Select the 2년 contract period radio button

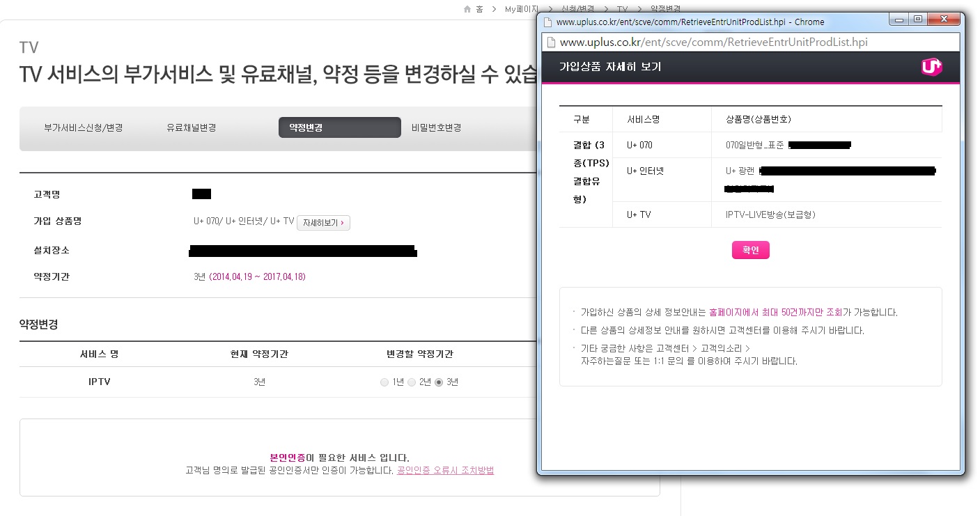click(412, 382)
